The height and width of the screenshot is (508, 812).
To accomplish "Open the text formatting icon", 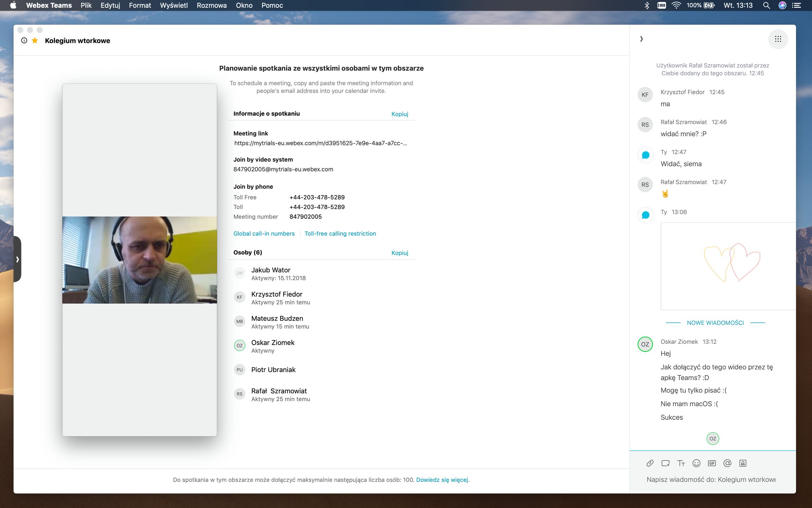I will 681,463.
